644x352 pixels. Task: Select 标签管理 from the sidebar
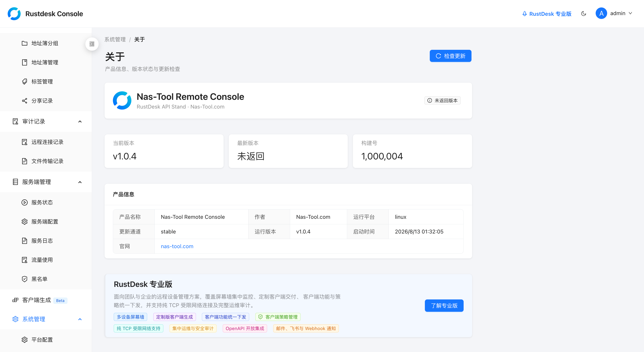tap(46, 82)
